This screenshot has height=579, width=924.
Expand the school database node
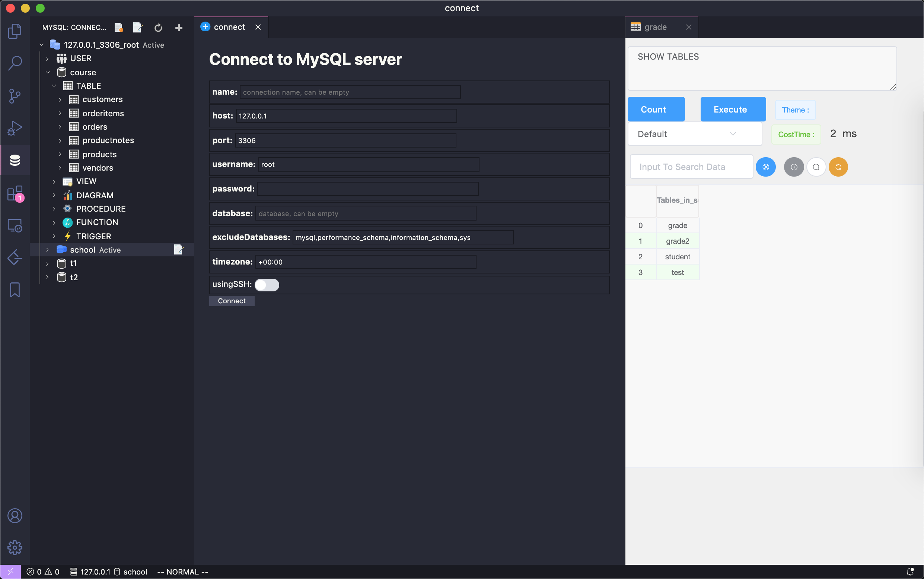click(x=47, y=250)
